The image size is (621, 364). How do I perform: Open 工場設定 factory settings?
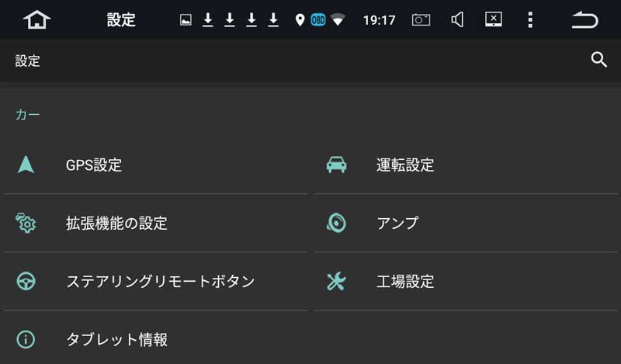point(467,281)
